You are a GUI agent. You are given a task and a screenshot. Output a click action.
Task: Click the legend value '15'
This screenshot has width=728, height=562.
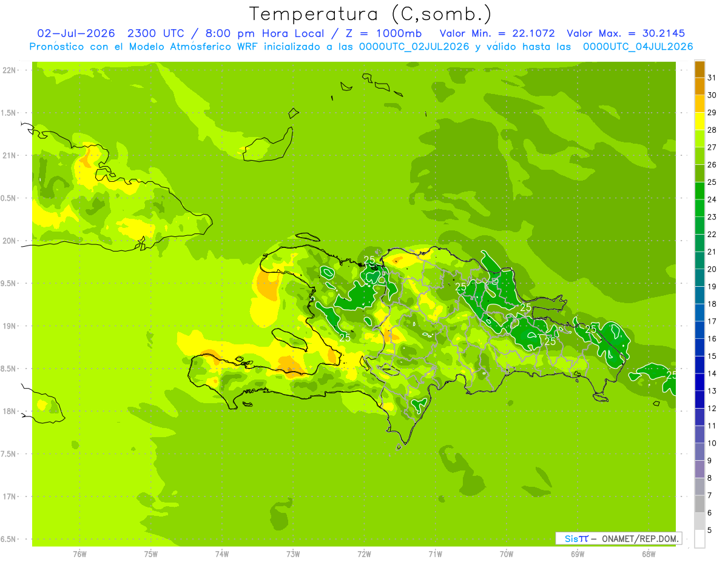pos(712,356)
